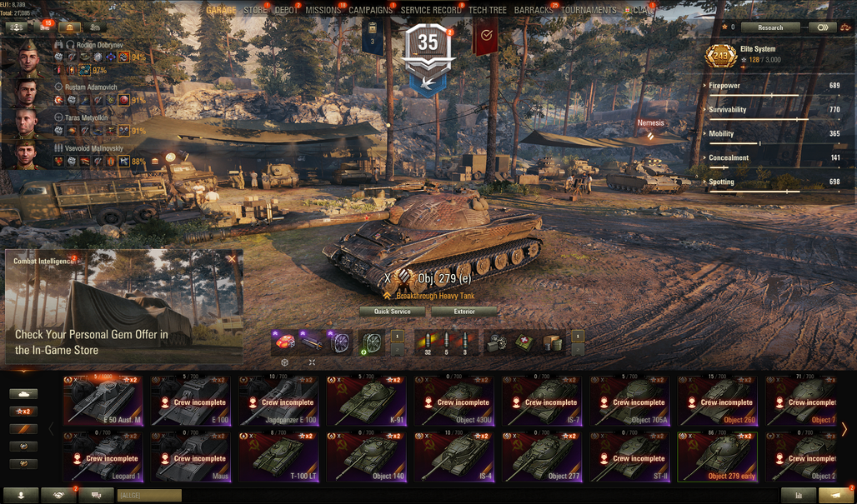Toggle the x2 bonus carousel filter

[23, 412]
